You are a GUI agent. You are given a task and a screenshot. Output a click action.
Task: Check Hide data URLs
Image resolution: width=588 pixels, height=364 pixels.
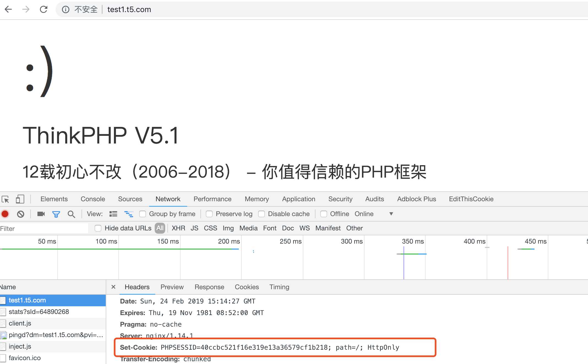tap(98, 228)
